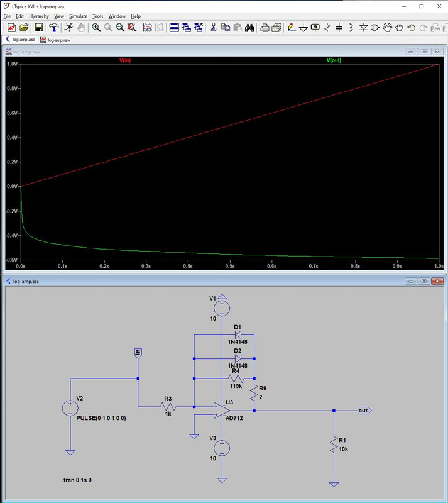Click the Zoom to Fit icon
This screenshot has width=448, height=503.
coord(132,28)
